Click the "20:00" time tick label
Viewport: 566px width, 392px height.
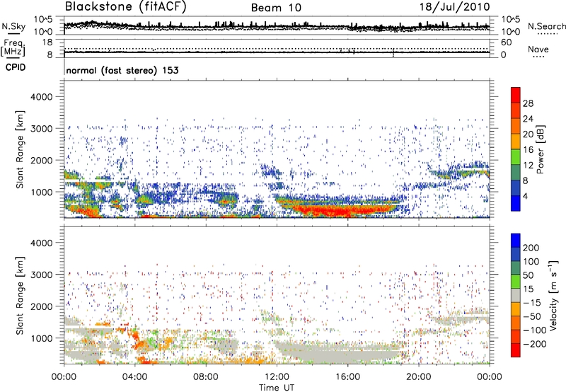[418, 377]
